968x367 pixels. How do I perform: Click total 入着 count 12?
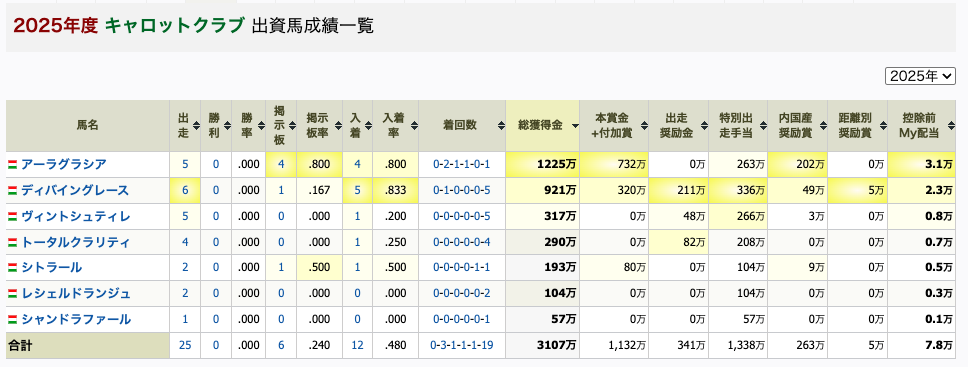(x=357, y=345)
